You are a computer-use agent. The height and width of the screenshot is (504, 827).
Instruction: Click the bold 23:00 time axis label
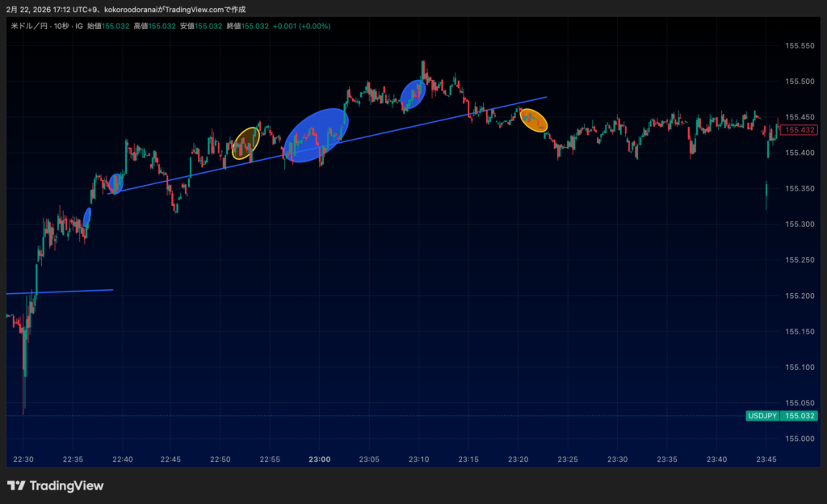[320, 460]
